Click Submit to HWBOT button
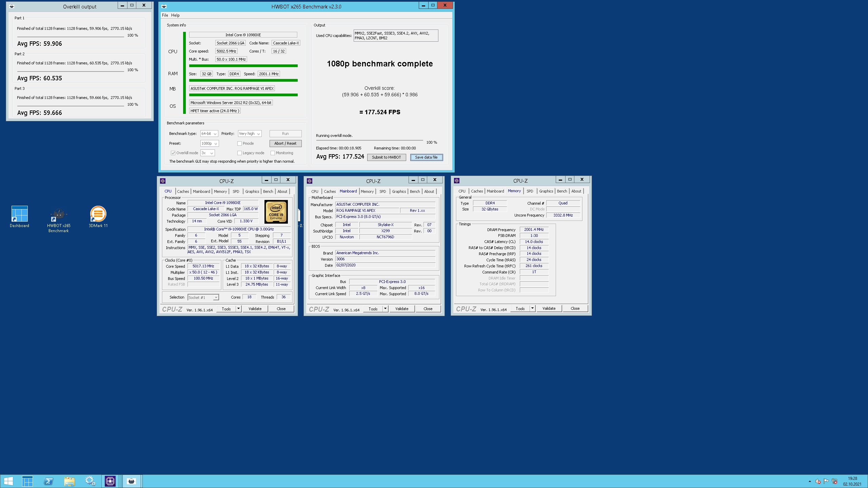Image resolution: width=868 pixels, height=488 pixels. 387,157
